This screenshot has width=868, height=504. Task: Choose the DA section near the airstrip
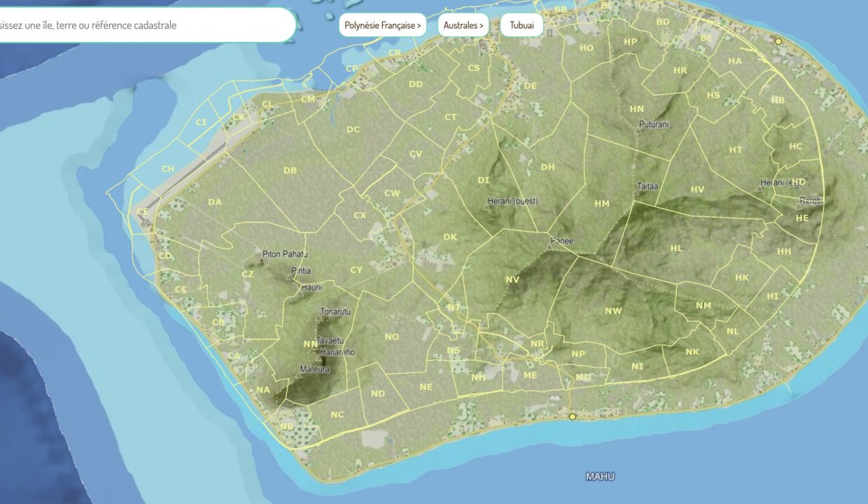coord(214,202)
